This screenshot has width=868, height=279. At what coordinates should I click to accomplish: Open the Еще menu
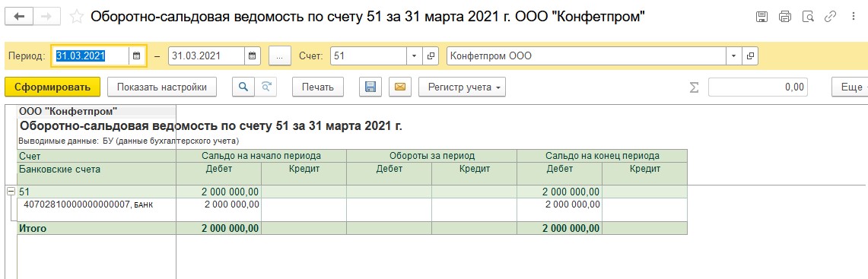pyautogui.click(x=851, y=87)
